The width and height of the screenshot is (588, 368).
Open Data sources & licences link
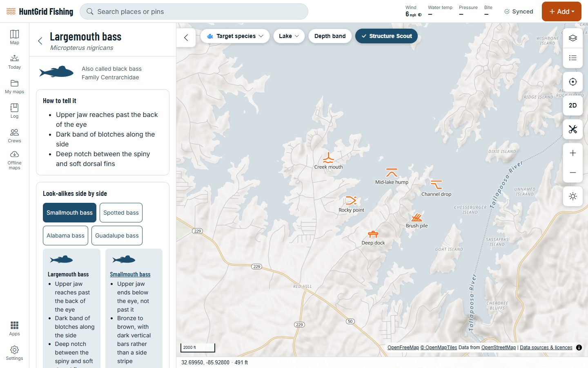point(546,348)
